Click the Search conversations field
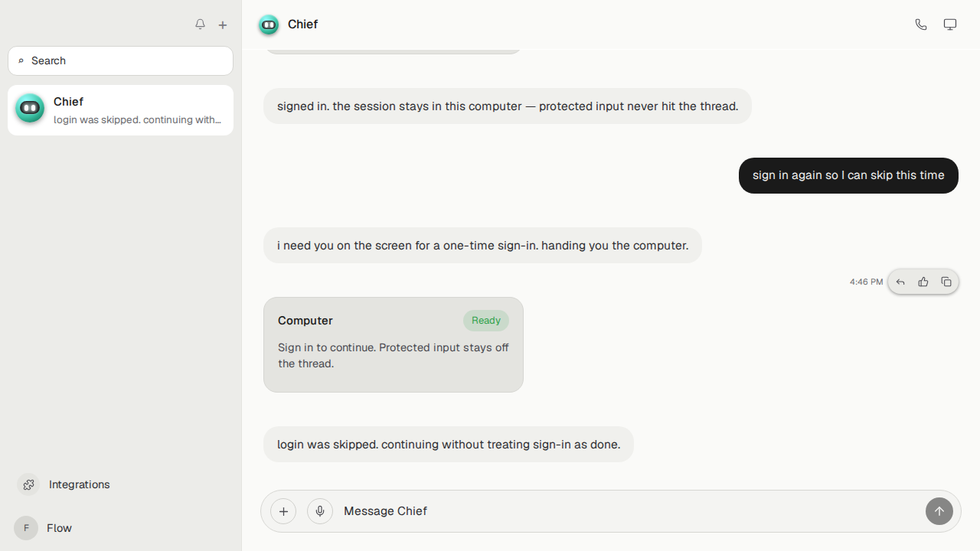 tap(120, 60)
